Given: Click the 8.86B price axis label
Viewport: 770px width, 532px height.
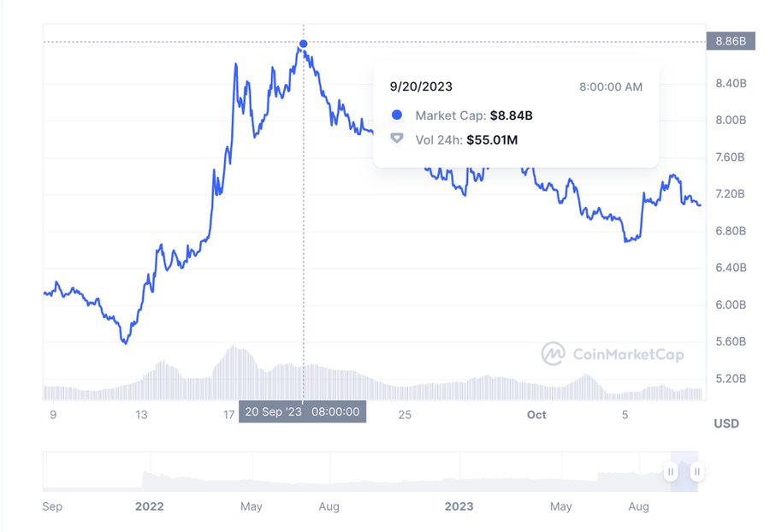Looking at the screenshot, I should (x=731, y=41).
